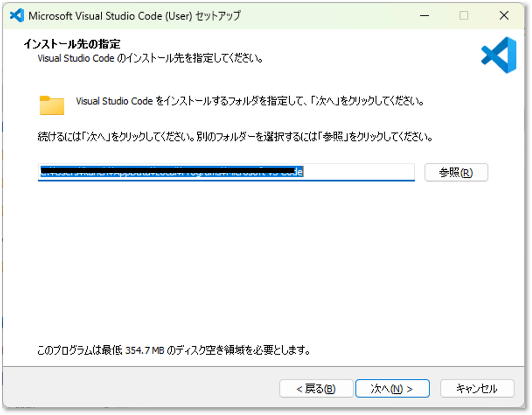Proceed with the 次へ(N) button
This screenshot has width=532, height=415.
pos(393,388)
